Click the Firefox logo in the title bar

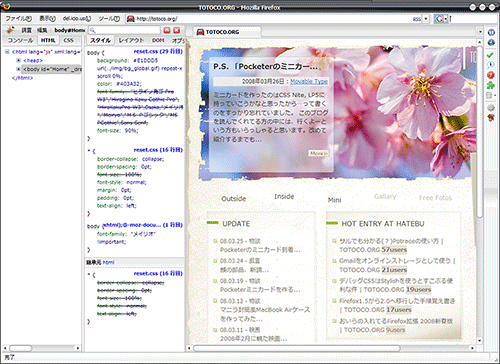tap(6, 6)
